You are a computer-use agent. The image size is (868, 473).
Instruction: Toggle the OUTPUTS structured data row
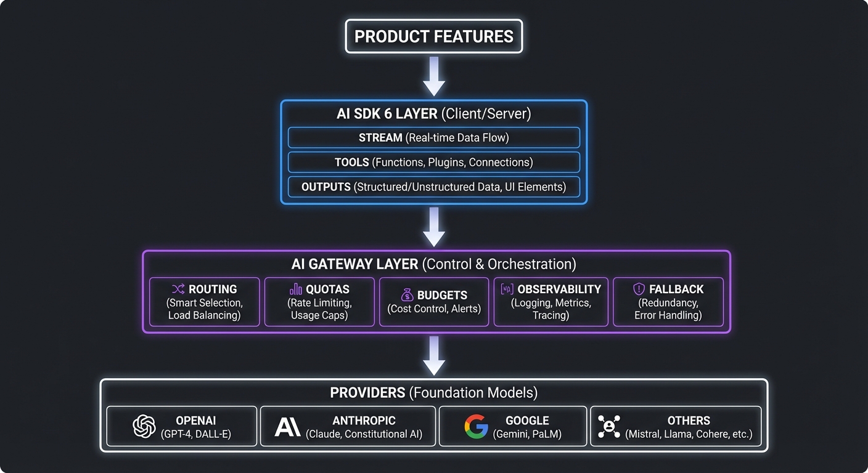coord(434,187)
